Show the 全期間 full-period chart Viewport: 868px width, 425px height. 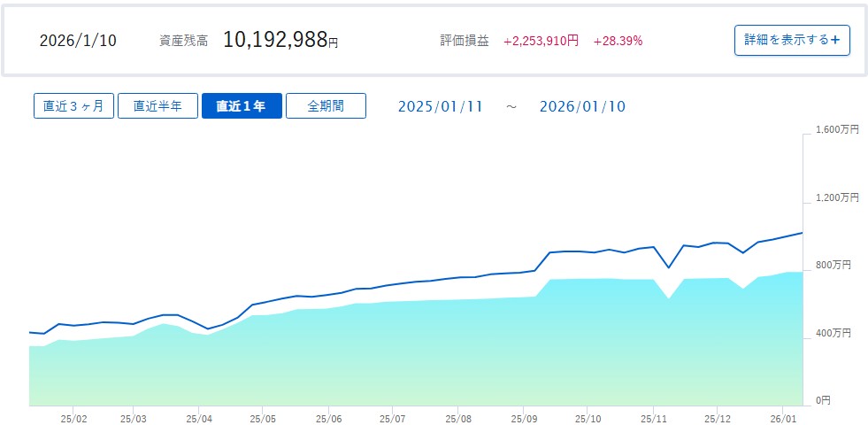326,106
